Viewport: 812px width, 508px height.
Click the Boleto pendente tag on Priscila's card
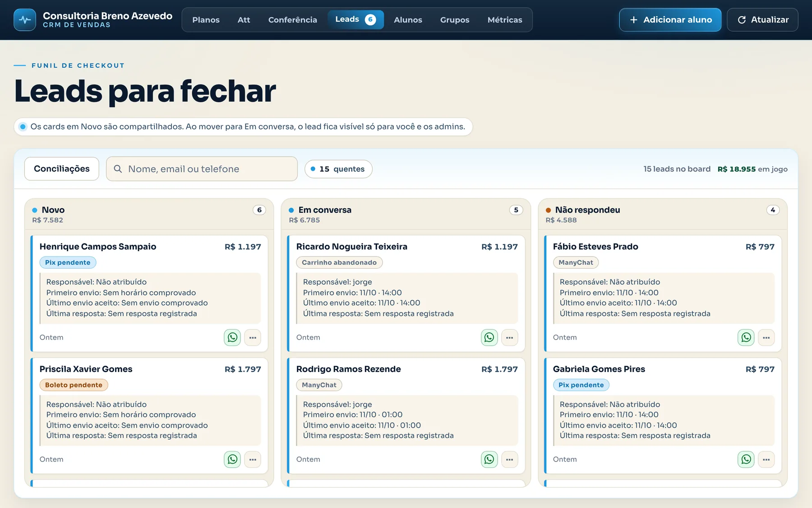pyautogui.click(x=74, y=385)
